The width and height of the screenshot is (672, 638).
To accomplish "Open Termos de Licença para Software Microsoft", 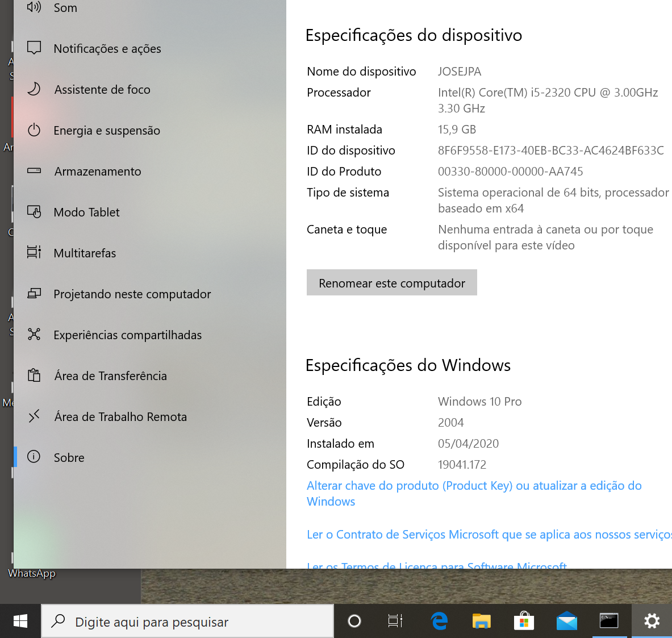I will [x=437, y=565].
